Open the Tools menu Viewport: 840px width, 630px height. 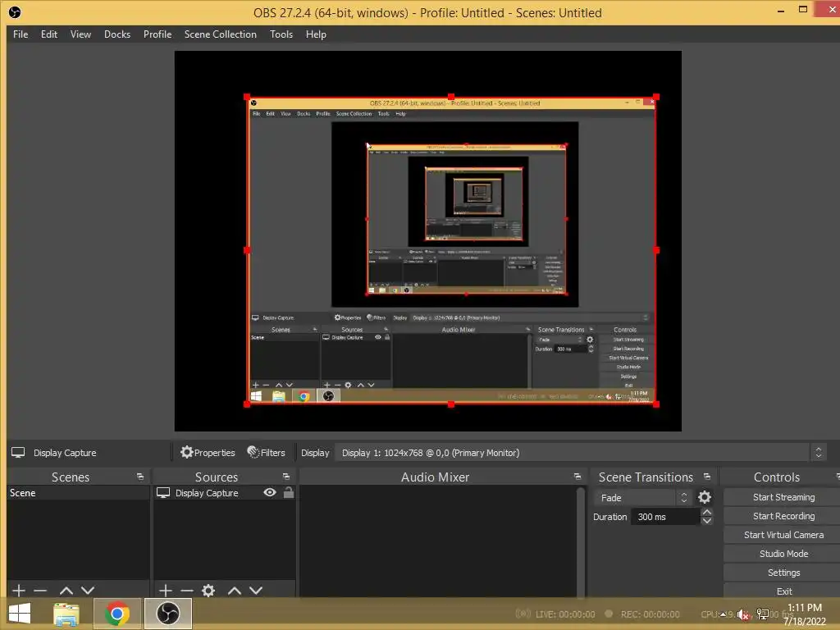(x=281, y=34)
